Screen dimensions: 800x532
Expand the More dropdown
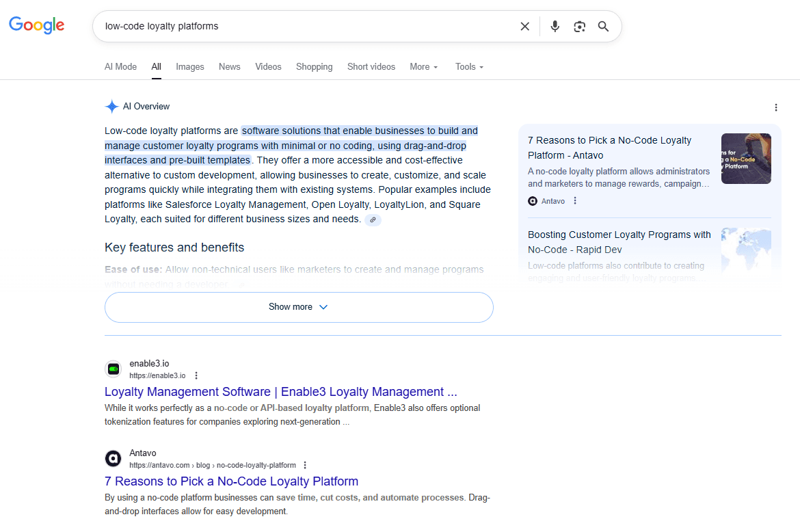coord(424,67)
